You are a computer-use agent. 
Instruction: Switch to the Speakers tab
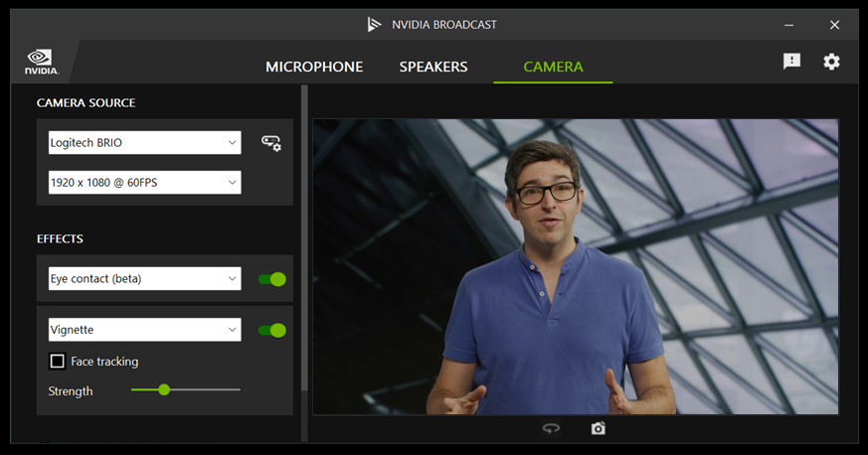point(434,68)
